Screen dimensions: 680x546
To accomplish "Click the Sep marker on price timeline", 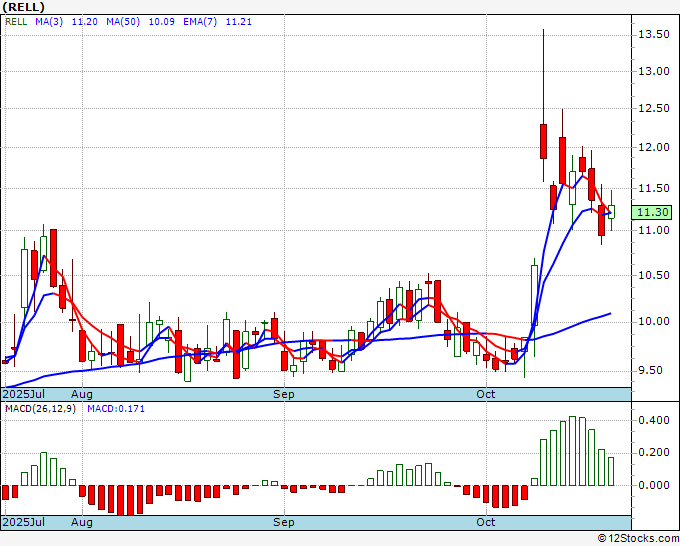I will pyautogui.click(x=284, y=394).
